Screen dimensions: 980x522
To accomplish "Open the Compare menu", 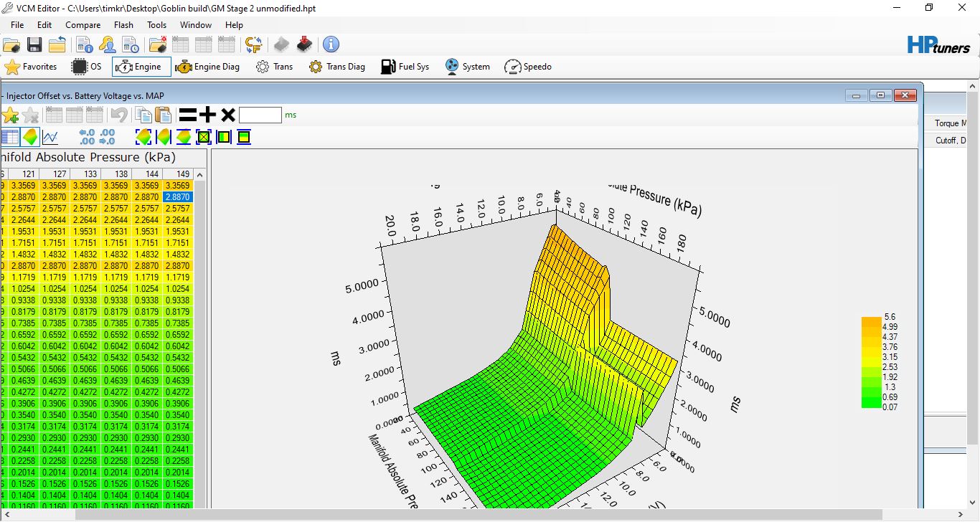I will coord(83,24).
